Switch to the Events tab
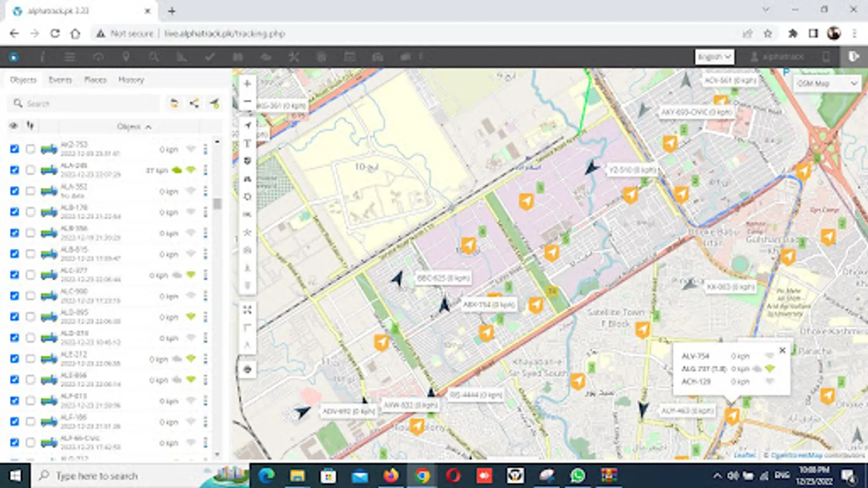The image size is (868, 488). [x=60, y=80]
